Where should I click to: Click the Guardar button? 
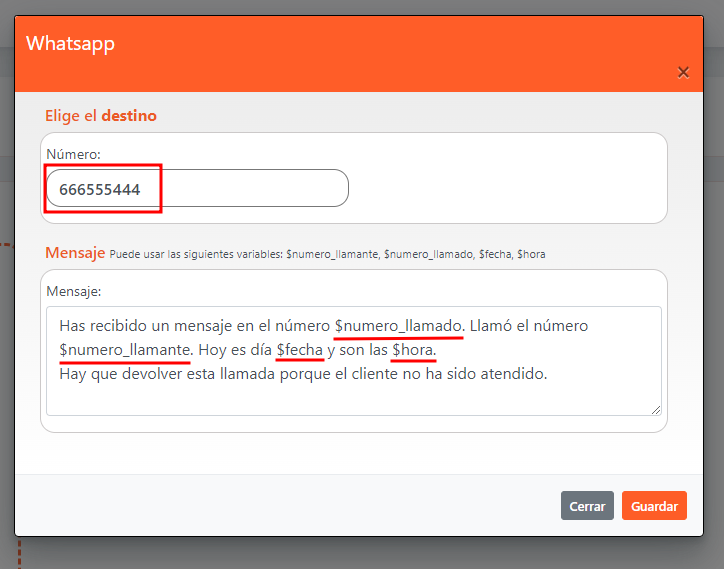(x=654, y=506)
